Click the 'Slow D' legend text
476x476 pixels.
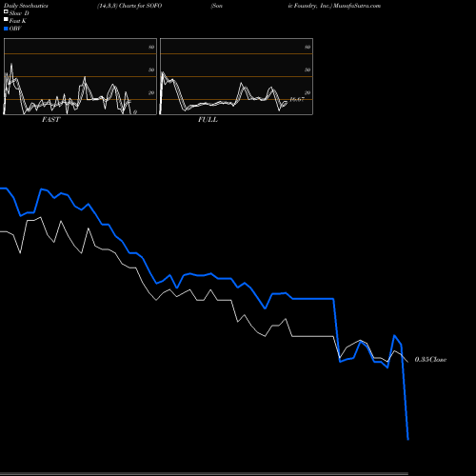pyautogui.click(x=19, y=13)
